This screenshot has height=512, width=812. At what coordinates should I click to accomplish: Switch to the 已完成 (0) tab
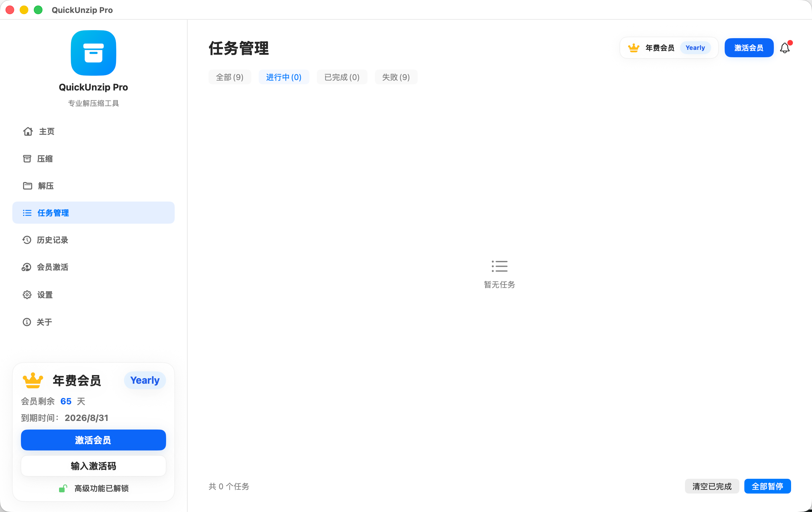[342, 77]
